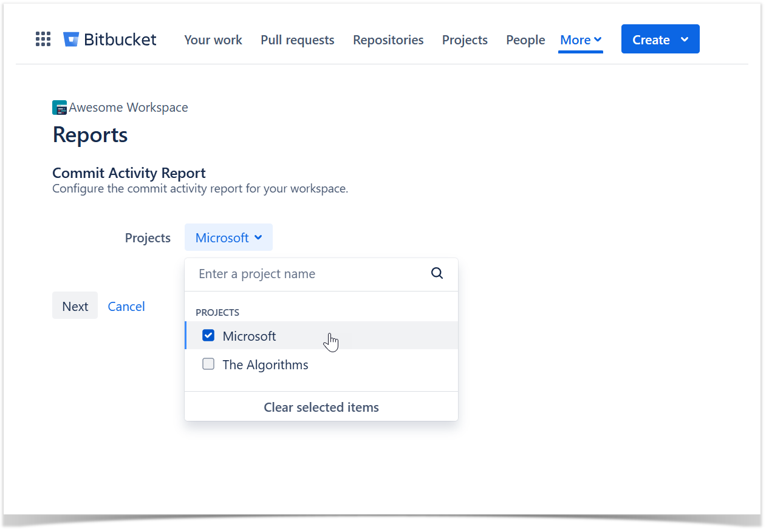The width and height of the screenshot is (769, 532).
Task: Open the app switcher grid icon
Action: pos(43,39)
